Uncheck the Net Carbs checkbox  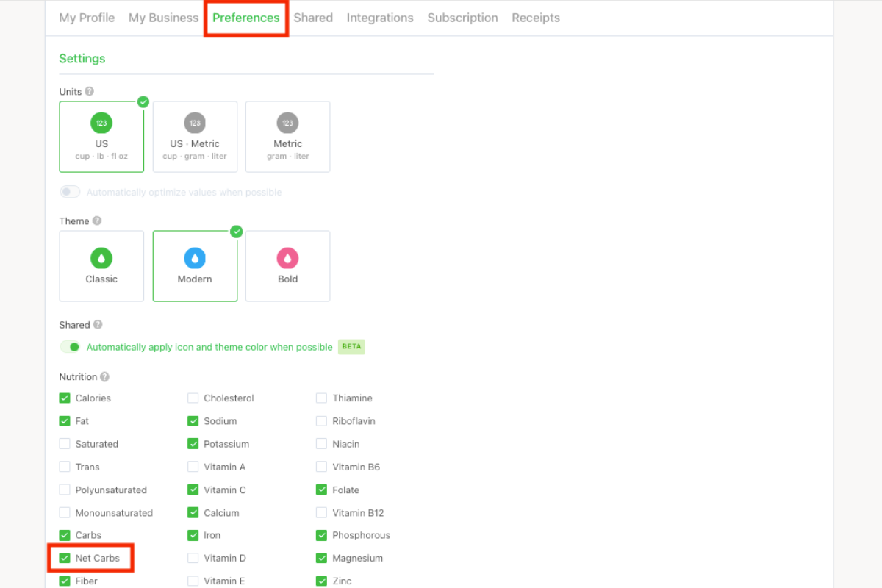pos(65,558)
